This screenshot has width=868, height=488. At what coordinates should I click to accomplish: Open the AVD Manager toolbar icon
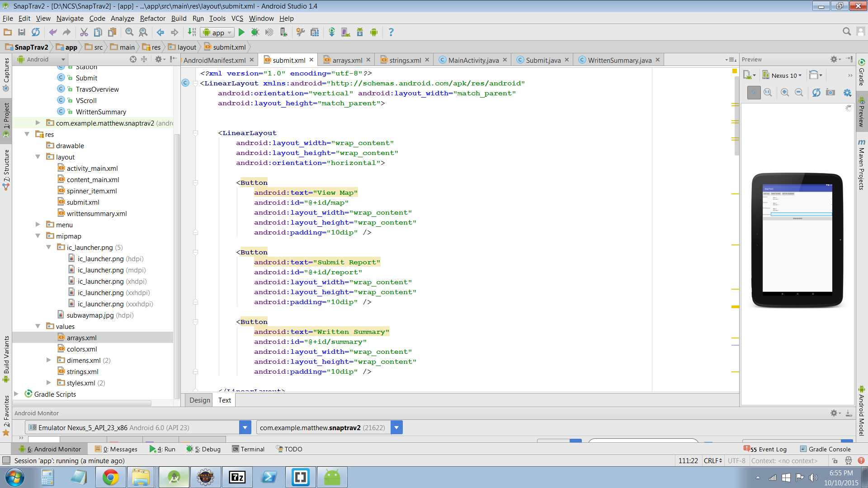345,32
